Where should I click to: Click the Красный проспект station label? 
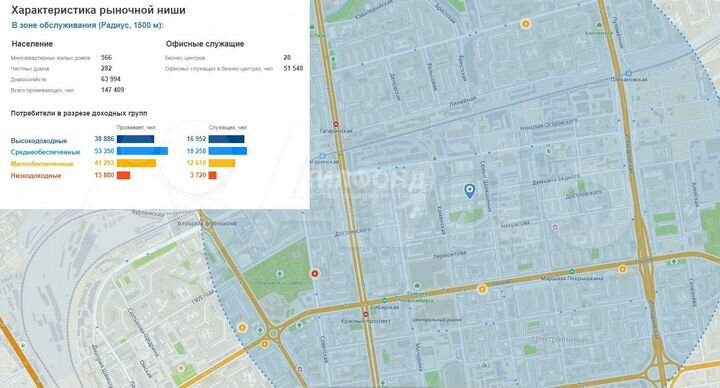pos(366,321)
